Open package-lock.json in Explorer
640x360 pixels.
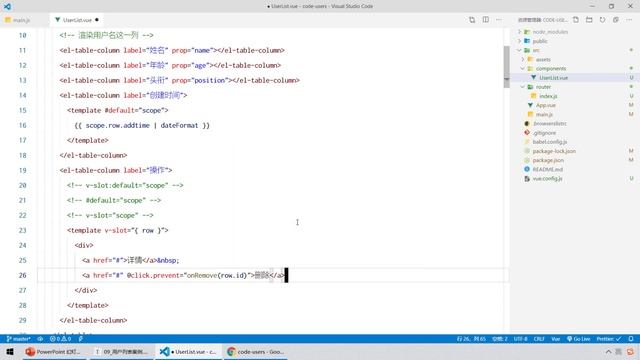point(554,151)
